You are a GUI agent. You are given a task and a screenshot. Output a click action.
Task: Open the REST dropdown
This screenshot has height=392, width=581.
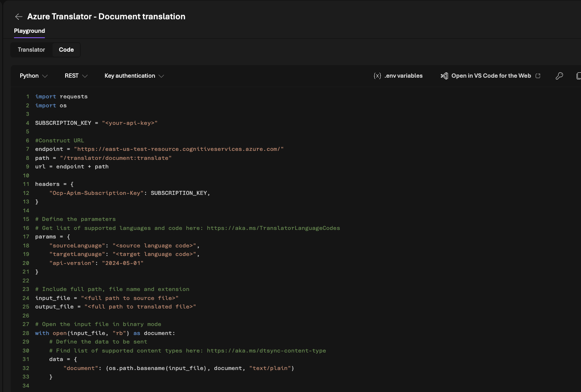pyautogui.click(x=76, y=76)
